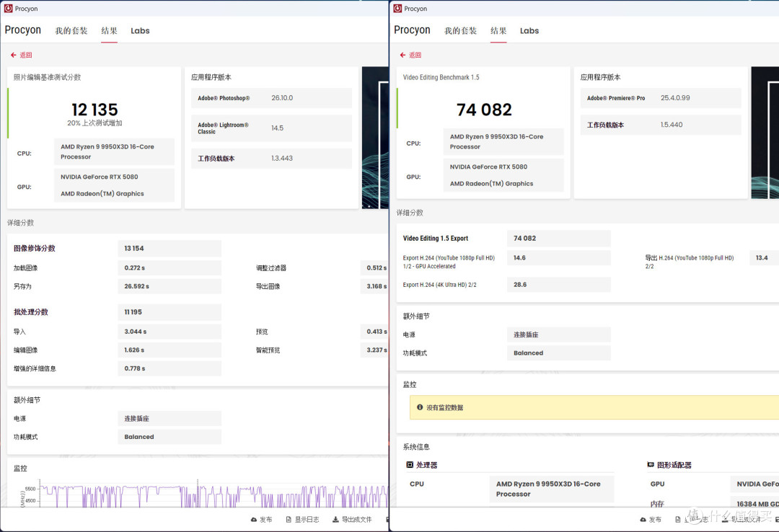The width and height of the screenshot is (779, 532).
Task: Click the 处理器 processor section icon
Action: point(410,465)
